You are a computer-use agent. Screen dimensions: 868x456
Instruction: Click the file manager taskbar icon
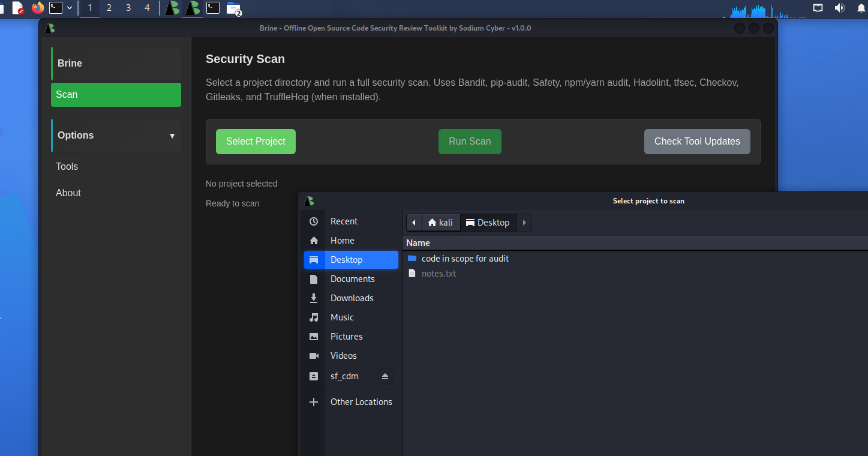point(233,8)
